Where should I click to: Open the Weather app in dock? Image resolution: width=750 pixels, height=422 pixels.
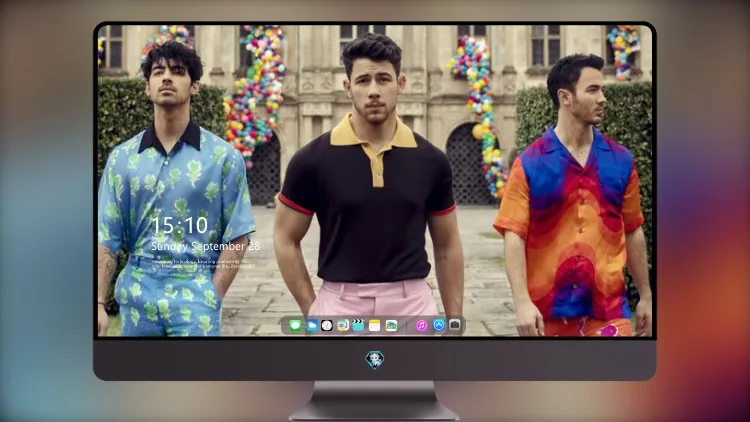point(312,326)
